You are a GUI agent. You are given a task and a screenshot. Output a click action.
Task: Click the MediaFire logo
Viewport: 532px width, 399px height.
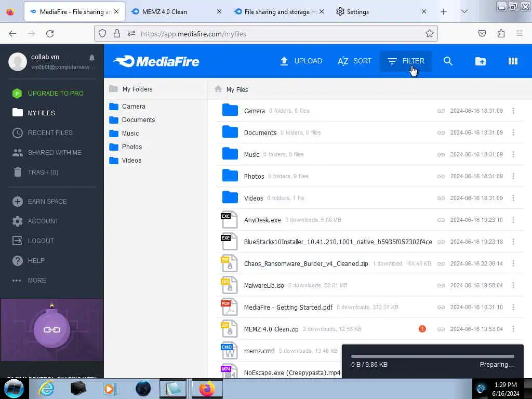[x=156, y=61]
